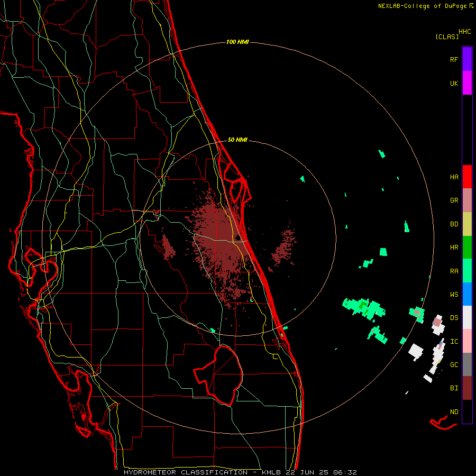Click the 'RF' legend label
Viewport: 476px width, 476px height.
[x=454, y=60]
